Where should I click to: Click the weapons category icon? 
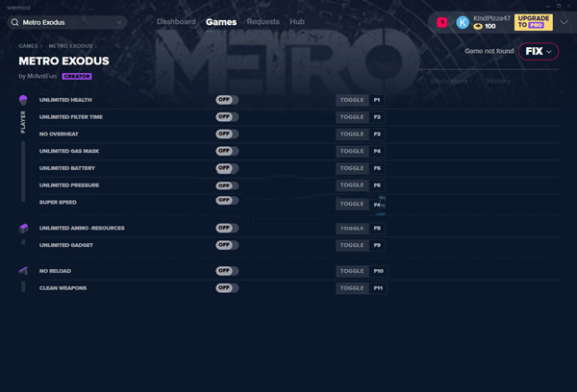[x=23, y=272]
